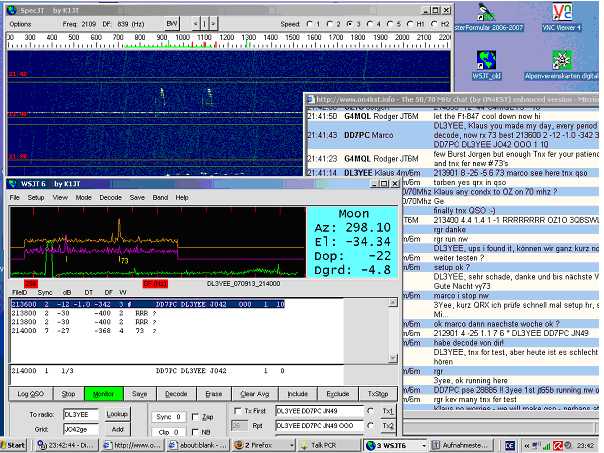The width and height of the screenshot is (604, 453).
Task: Open the Setup menu in WSJT
Action: click(x=34, y=198)
